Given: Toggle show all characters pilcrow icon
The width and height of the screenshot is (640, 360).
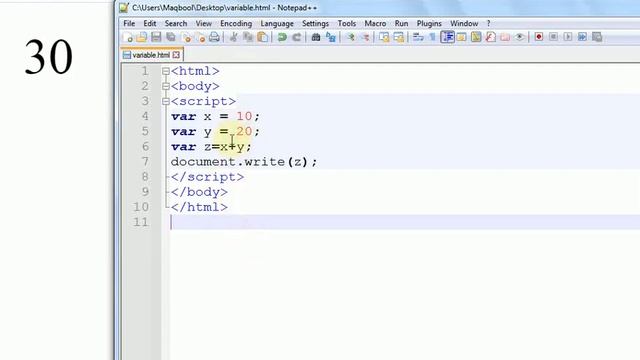Looking at the screenshot, I should 433,37.
